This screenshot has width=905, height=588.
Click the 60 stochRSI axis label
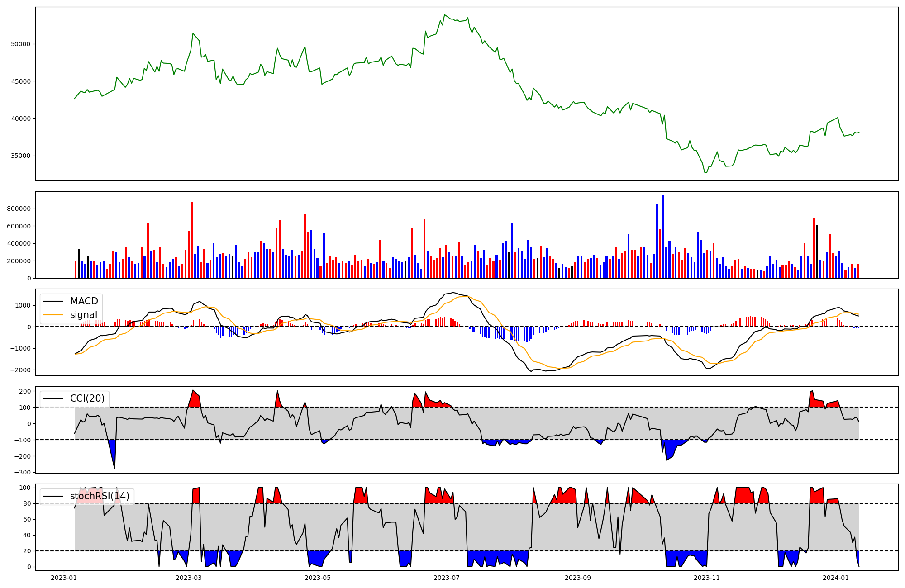(27, 519)
